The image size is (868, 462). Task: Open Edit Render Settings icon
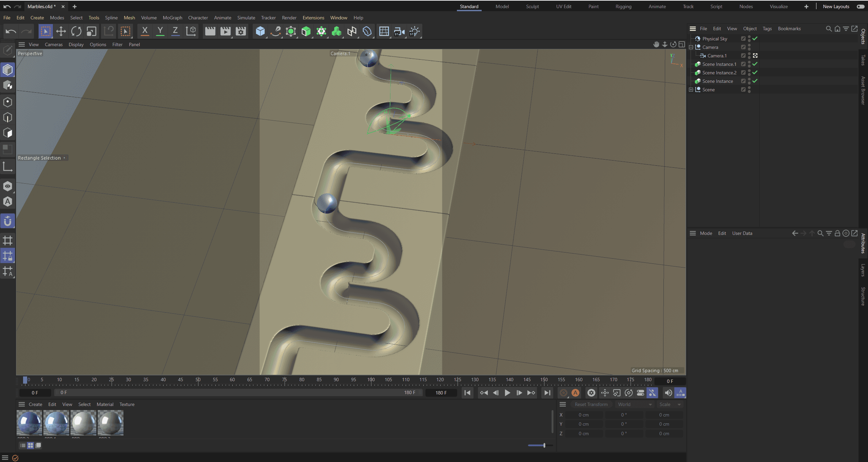pyautogui.click(x=240, y=32)
